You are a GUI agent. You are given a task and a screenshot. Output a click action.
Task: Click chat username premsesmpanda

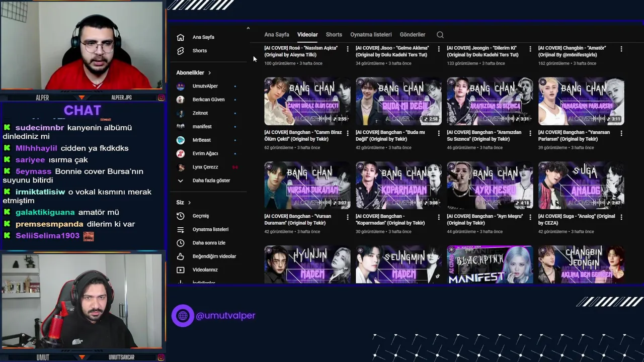point(49,224)
